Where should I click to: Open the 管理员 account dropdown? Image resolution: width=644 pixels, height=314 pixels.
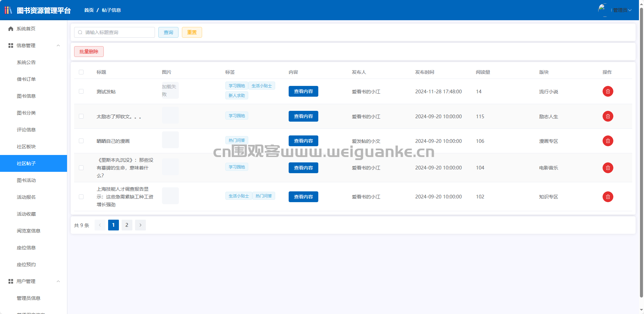click(x=622, y=10)
